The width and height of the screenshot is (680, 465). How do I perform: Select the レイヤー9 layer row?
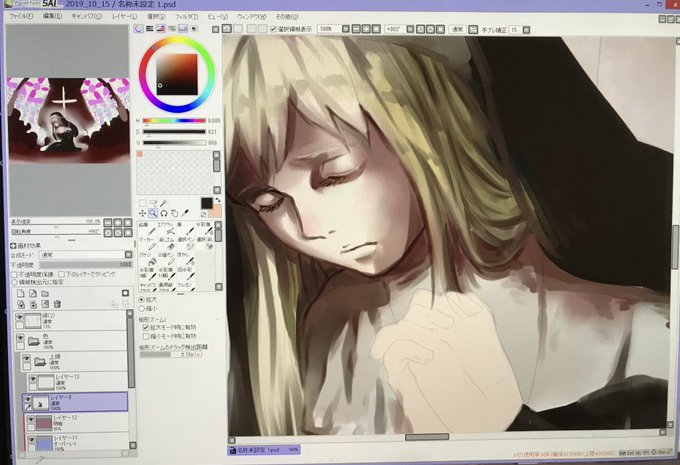pyautogui.click(x=75, y=402)
